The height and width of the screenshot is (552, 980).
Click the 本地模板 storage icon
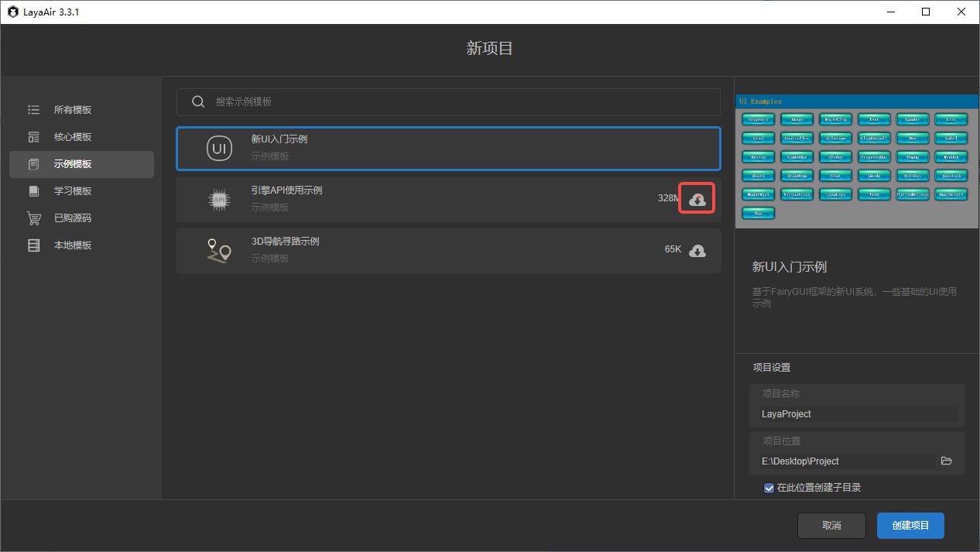(x=33, y=245)
